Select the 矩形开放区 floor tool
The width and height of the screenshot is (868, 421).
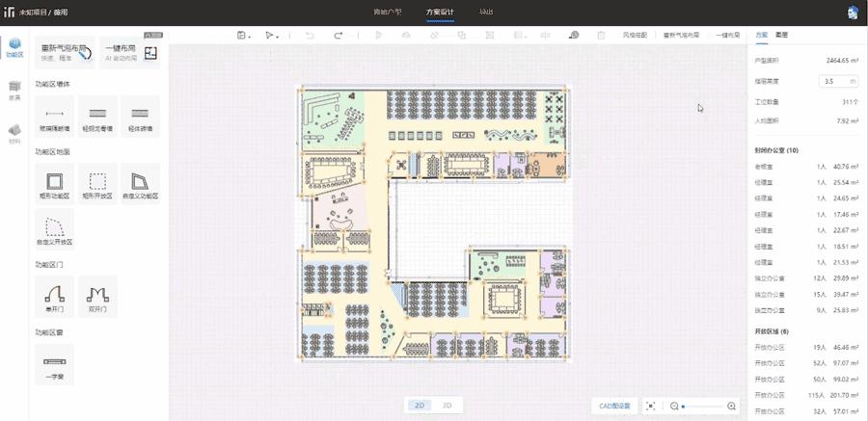point(97,184)
